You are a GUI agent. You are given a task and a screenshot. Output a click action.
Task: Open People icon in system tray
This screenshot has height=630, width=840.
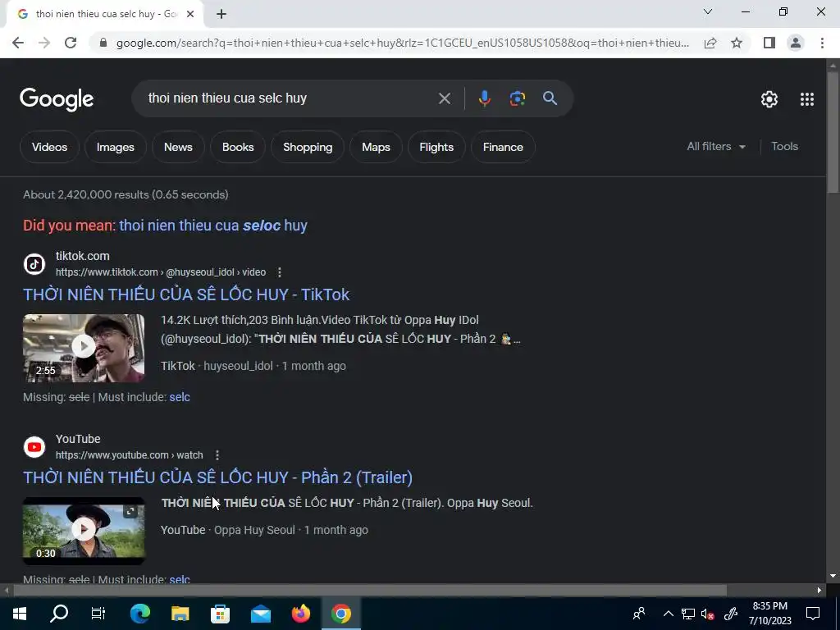point(638,613)
